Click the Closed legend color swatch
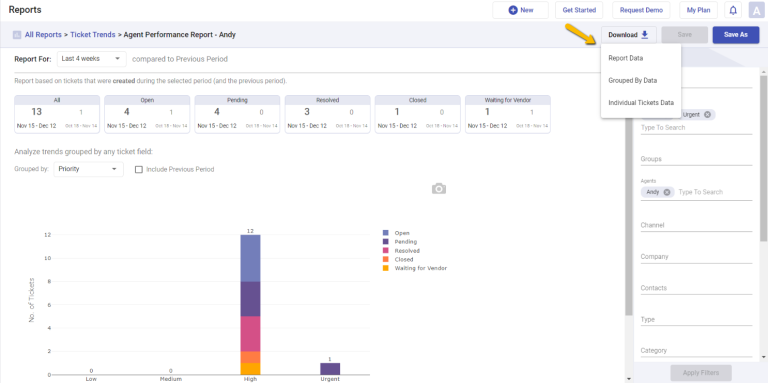Viewport: 768px width, 383px height. click(x=386, y=260)
